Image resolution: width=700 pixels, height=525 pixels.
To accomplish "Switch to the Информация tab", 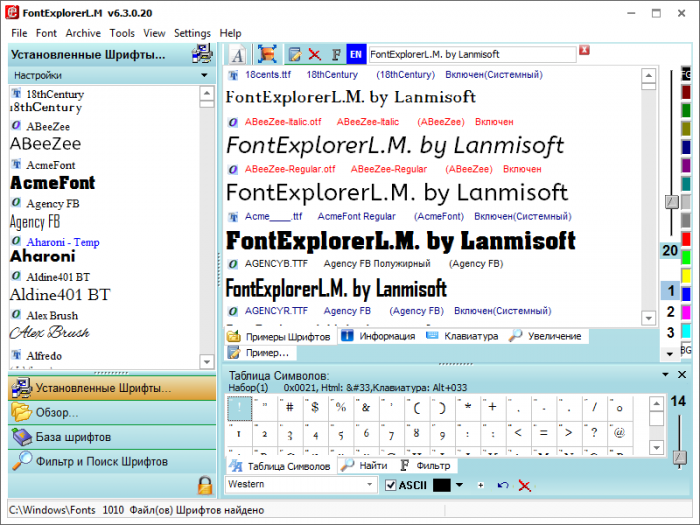I will 378,336.
